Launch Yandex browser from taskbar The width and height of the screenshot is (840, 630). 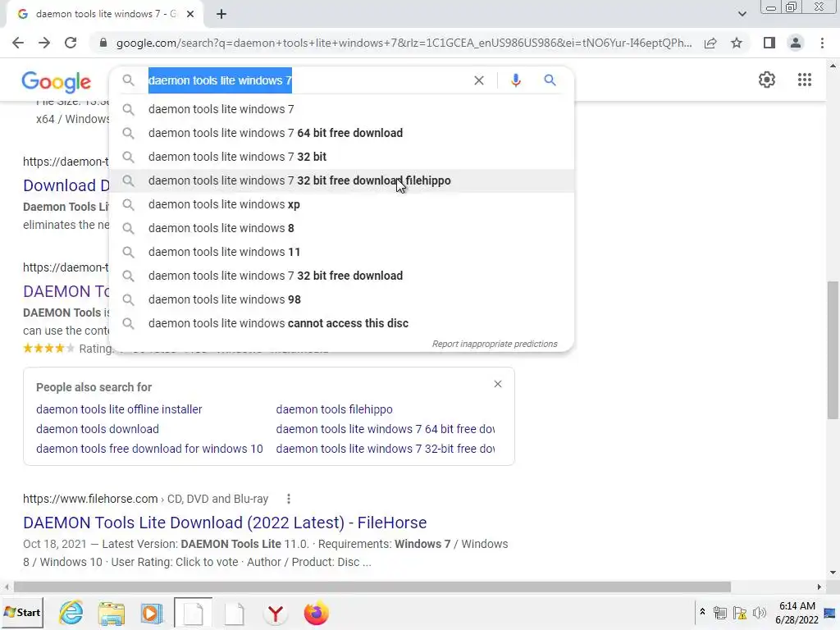click(276, 613)
